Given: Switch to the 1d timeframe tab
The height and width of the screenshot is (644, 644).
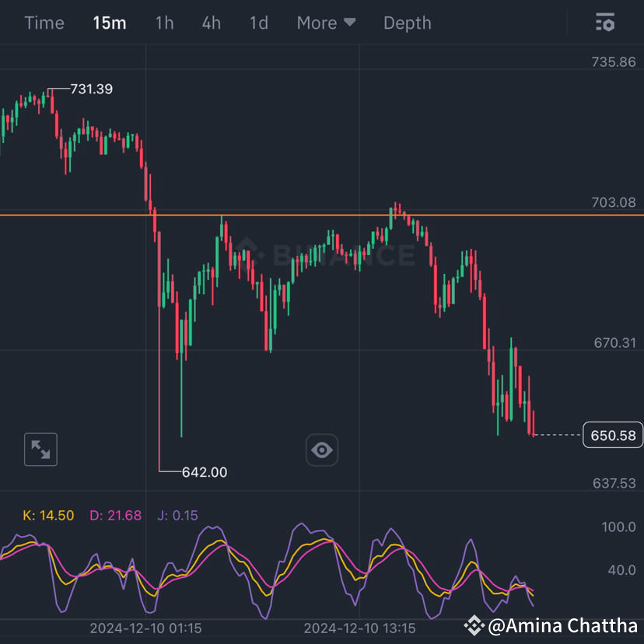Looking at the screenshot, I should tap(258, 23).
